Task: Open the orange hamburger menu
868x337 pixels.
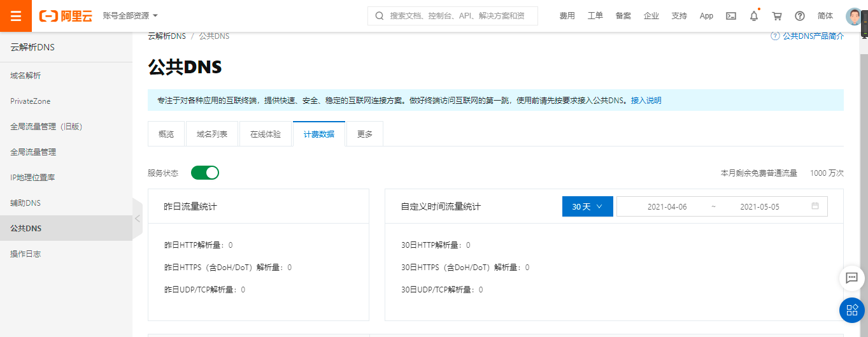Action: click(16, 16)
